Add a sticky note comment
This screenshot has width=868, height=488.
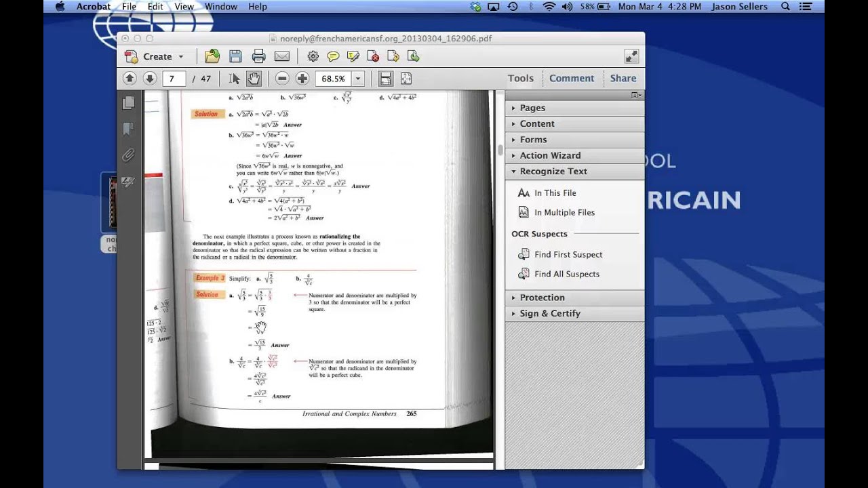point(333,56)
